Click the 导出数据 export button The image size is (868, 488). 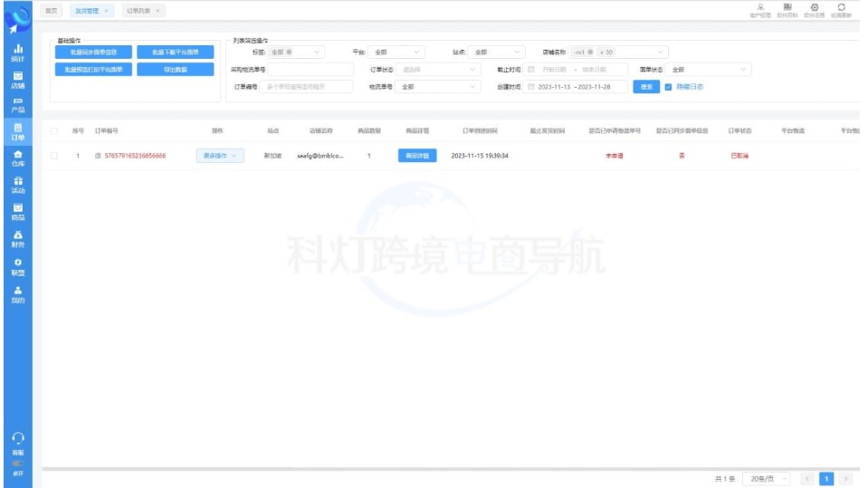click(x=176, y=69)
